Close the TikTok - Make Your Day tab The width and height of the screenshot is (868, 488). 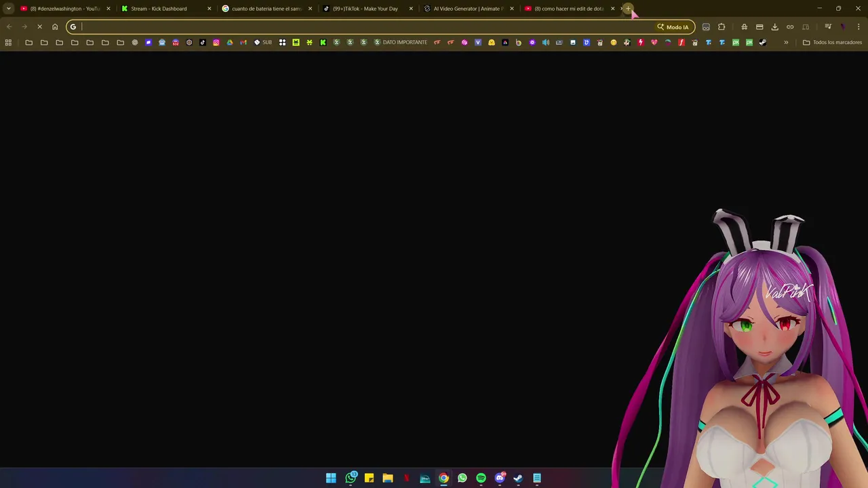tap(411, 9)
